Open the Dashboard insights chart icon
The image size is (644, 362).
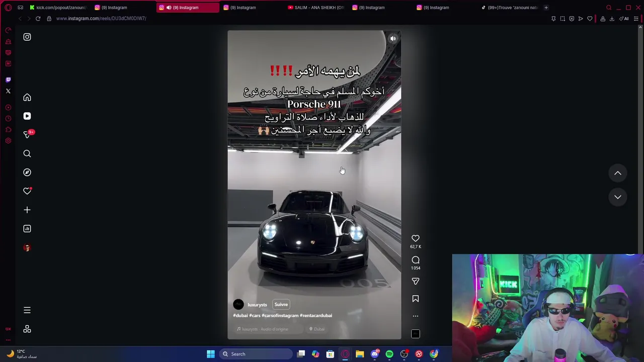27,229
